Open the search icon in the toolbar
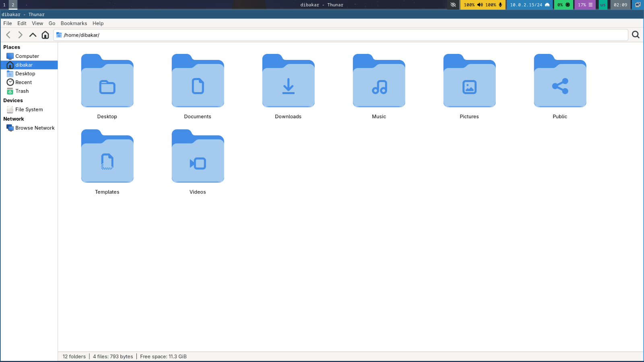The width and height of the screenshot is (644, 362). coord(635,35)
